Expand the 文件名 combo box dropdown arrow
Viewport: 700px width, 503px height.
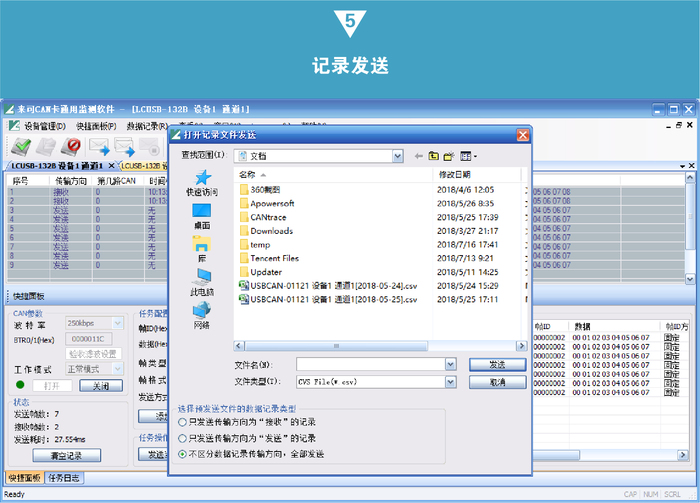[451, 365]
